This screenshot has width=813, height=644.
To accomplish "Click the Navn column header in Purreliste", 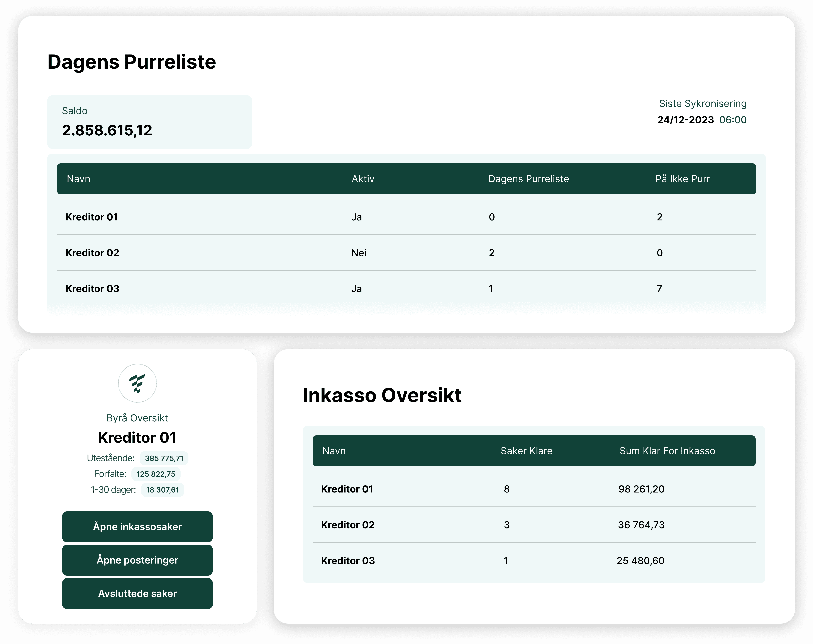I will coord(78,179).
